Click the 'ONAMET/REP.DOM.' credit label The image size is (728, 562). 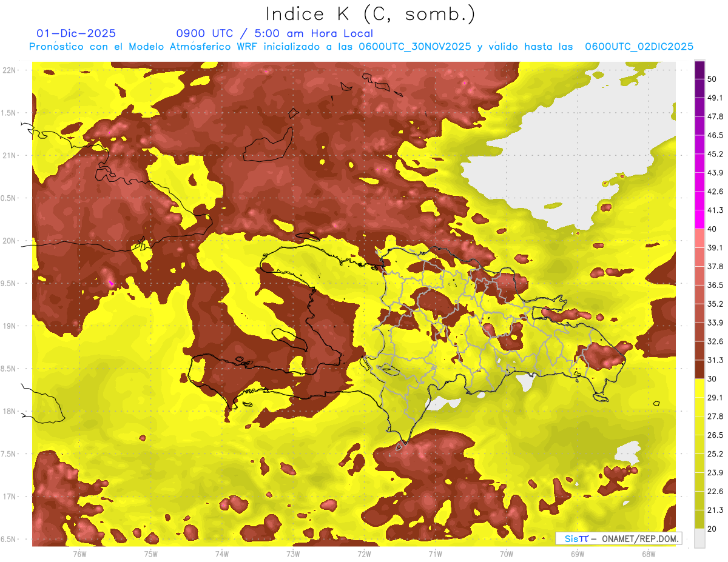(640, 538)
